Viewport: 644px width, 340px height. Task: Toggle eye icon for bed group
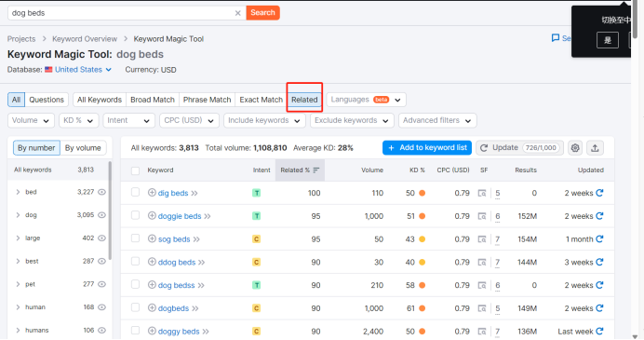101,192
